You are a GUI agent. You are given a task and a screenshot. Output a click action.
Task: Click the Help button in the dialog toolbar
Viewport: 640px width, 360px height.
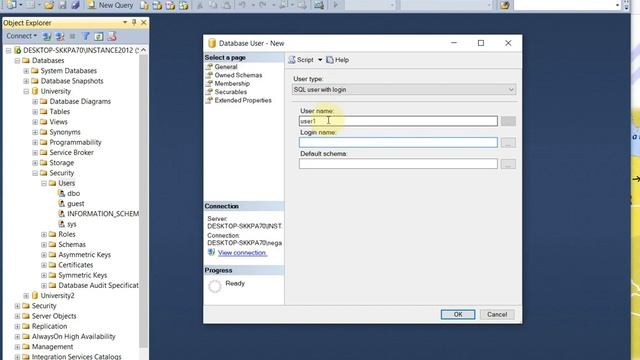338,60
